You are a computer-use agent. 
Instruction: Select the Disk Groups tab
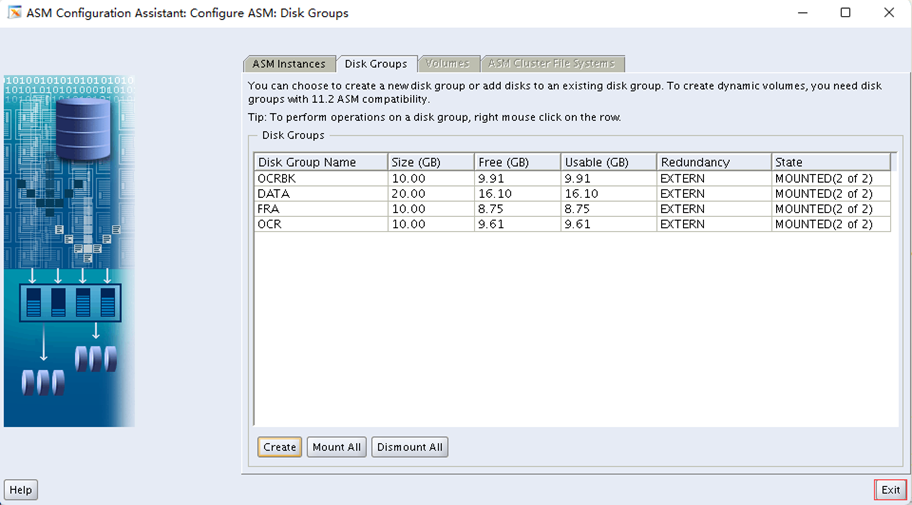[x=376, y=64]
